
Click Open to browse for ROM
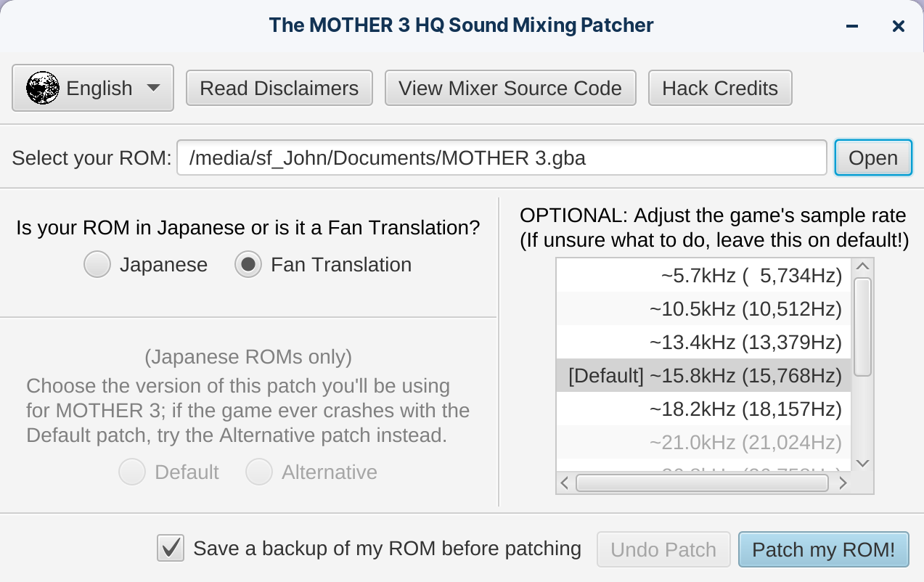[x=873, y=157]
